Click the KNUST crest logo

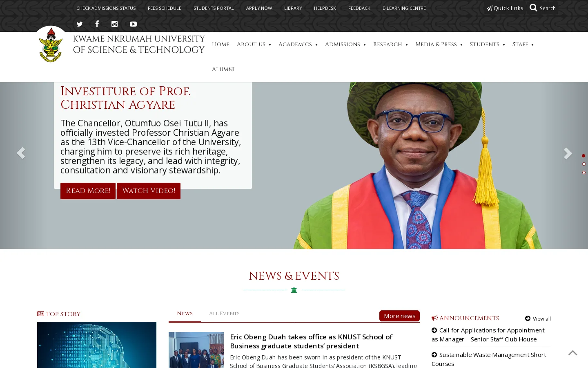51,45
